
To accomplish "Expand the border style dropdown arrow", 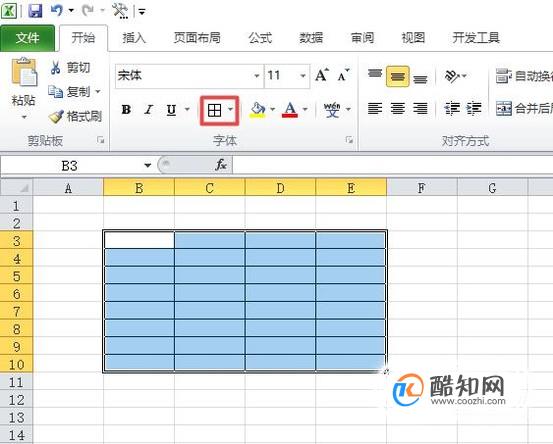I will click(230, 110).
